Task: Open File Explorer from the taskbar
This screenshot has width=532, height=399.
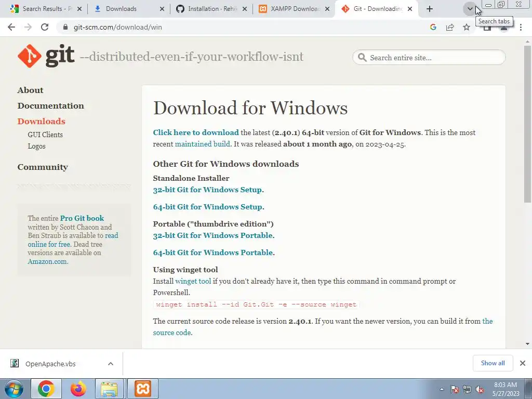Action: 109,389
